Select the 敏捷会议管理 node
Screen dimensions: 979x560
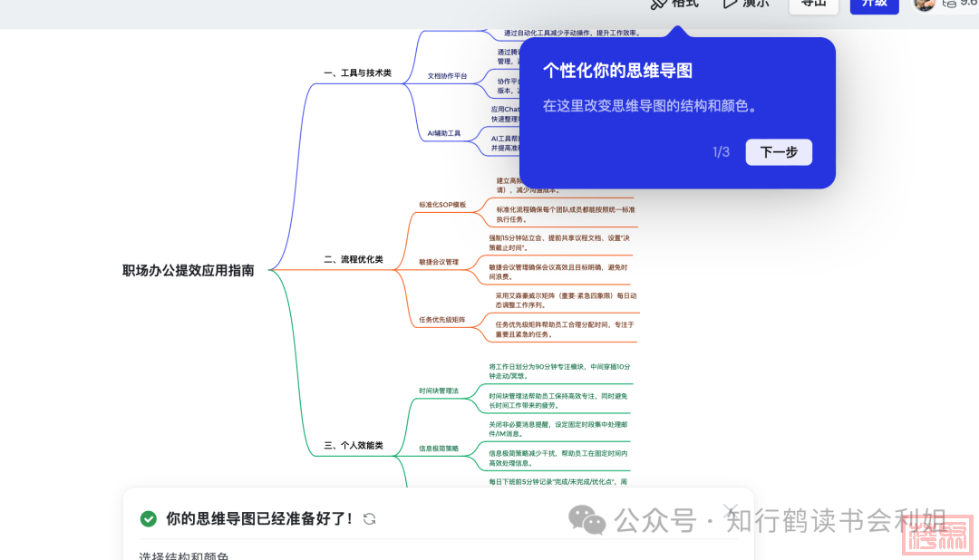tap(439, 262)
